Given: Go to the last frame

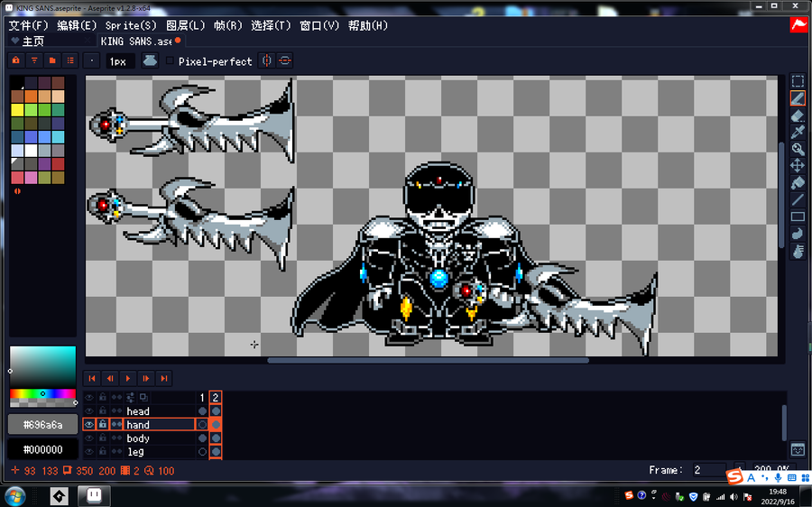Looking at the screenshot, I should (163, 379).
